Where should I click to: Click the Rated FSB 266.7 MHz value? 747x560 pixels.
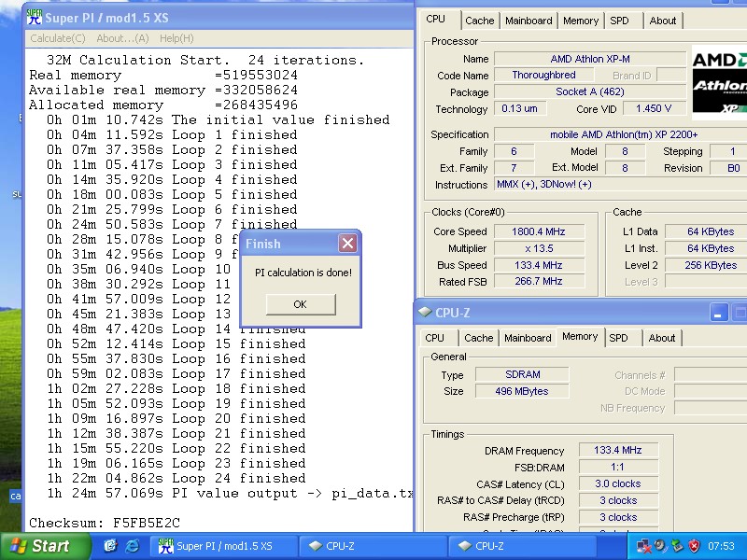point(539,281)
